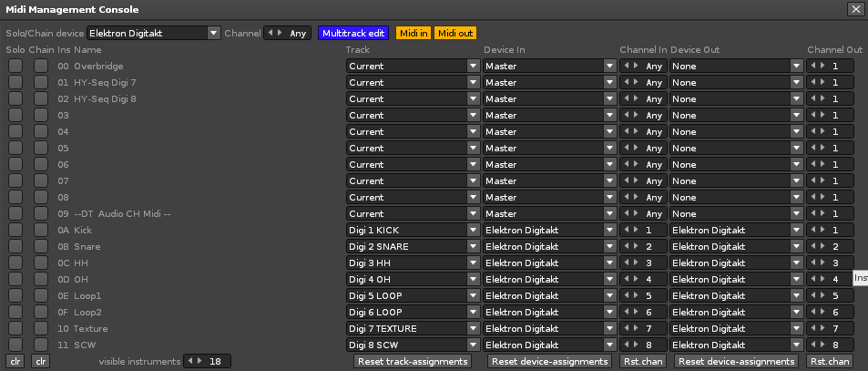This screenshot has height=371, width=868.
Task: Select the Overbridge instrument name
Action: point(98,66)
